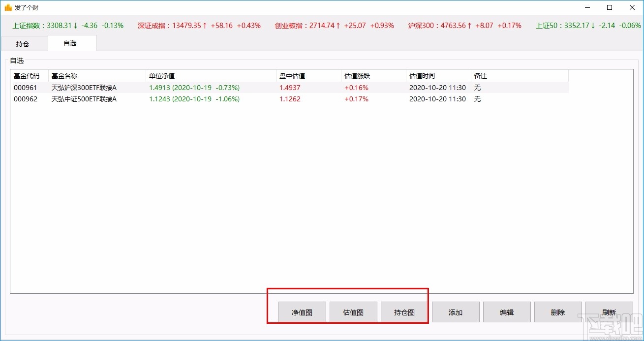Open the 净值图 chart view

click(302, 311)
